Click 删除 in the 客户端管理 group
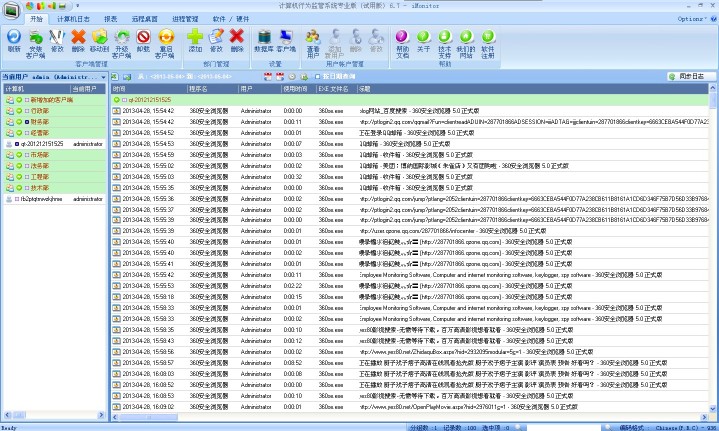The width and height of the screenshot is (719, 431). click(x=78, y=41)
